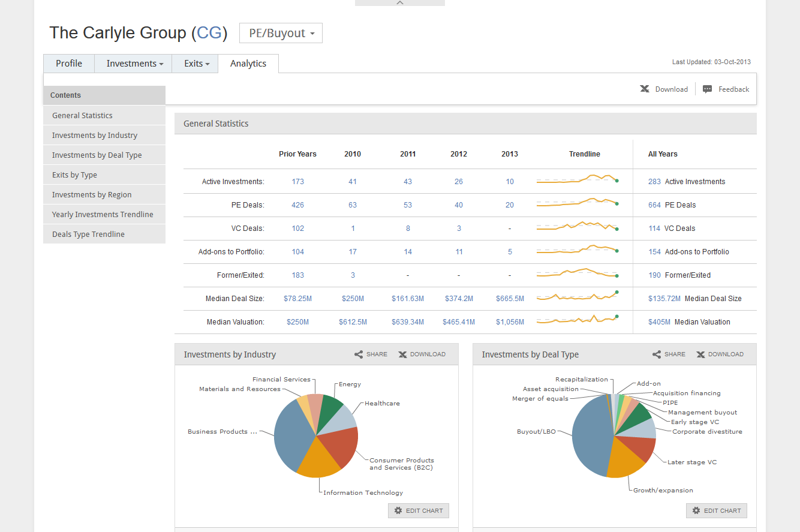Open the 114 VC Deals total link
The height and width of the screenshot is (532, 800).
pyautogui.click(x=654, y=229)
